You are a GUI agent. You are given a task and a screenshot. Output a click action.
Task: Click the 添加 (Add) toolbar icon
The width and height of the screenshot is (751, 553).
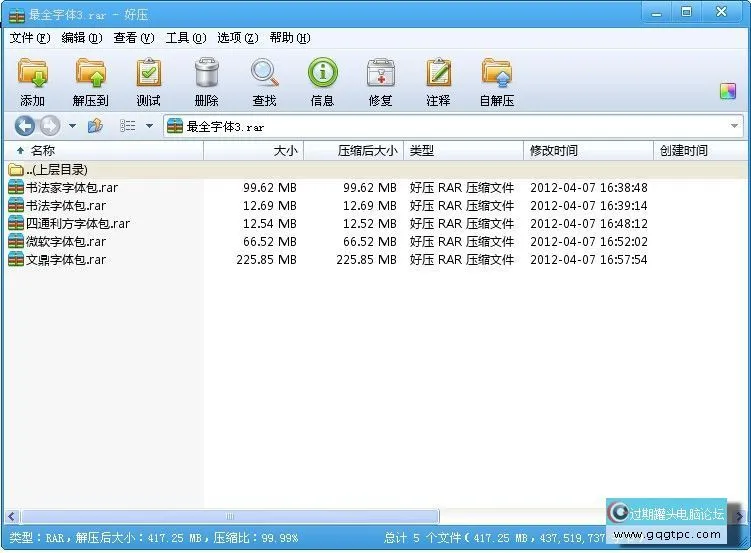tap(33, 81)
